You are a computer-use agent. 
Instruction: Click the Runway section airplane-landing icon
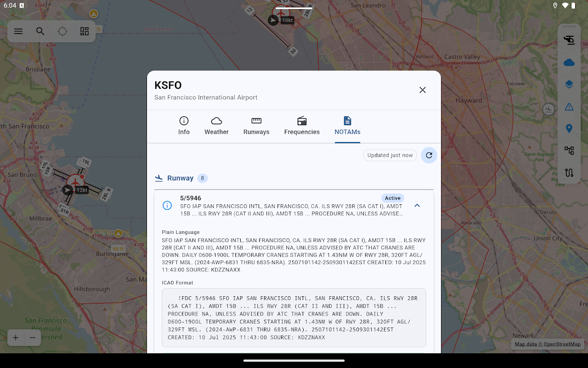click(x=159, y=178)
